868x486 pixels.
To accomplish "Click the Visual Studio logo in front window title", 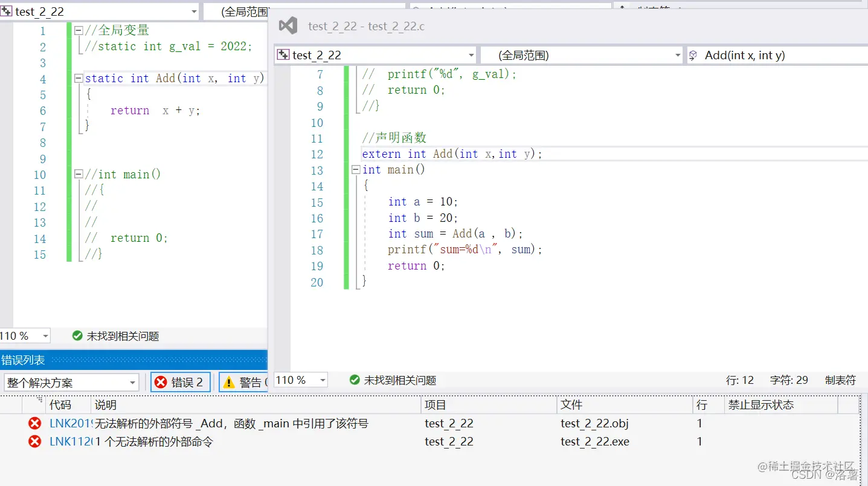I will (x=288, y=25).
